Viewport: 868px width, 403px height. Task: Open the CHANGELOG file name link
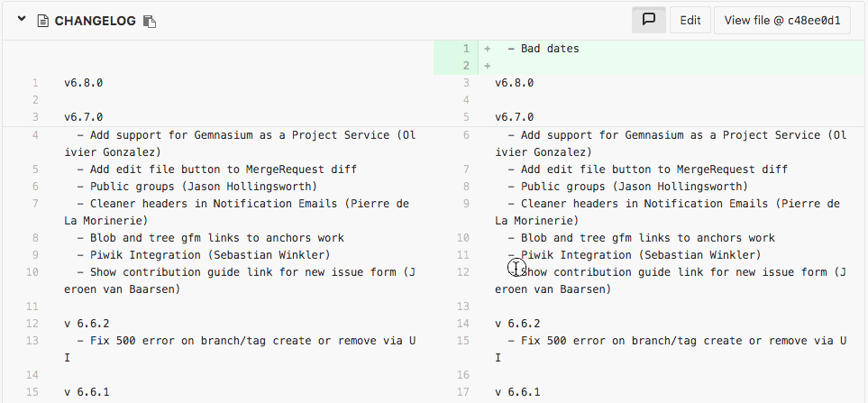click(95, 21)
